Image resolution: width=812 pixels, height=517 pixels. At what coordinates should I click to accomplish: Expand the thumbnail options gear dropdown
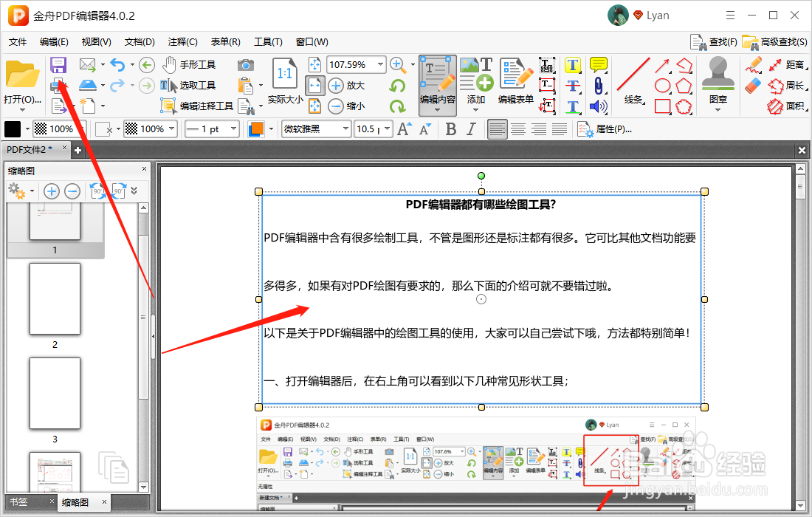[x=32, y=191]
